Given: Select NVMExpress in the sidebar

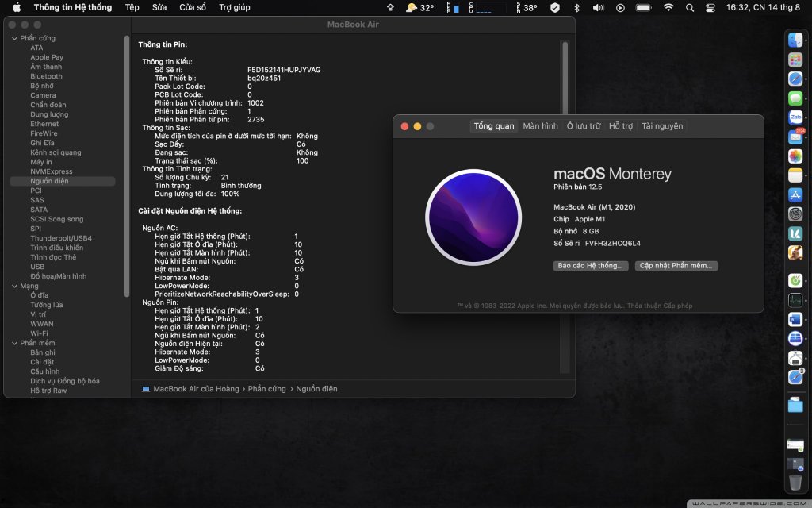Looking at the screenshot, I should pyautogui.click(x=52, y=171).
